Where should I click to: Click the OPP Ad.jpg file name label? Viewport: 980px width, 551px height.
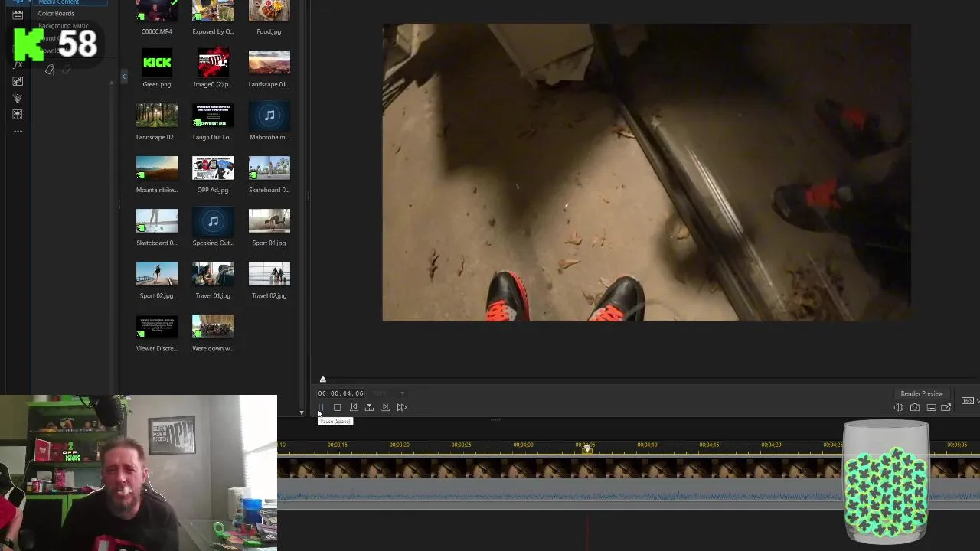213,190
